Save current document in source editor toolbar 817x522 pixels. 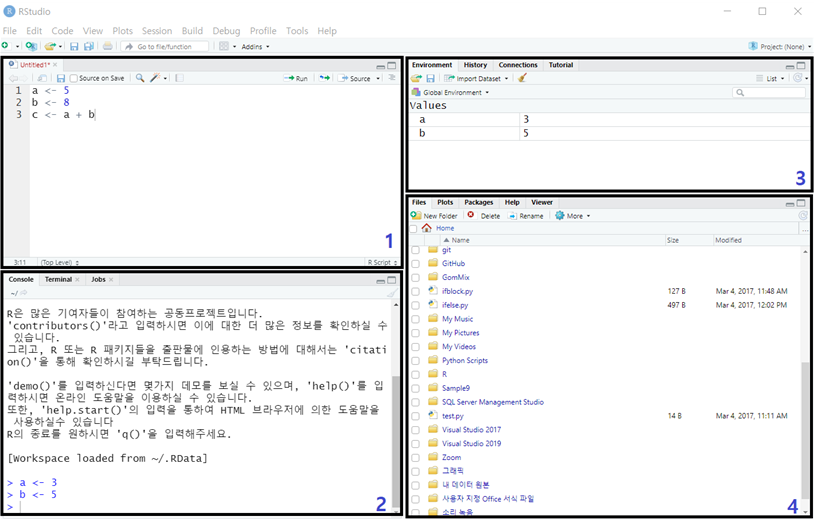pyautogui.click(x=61, y=78)
